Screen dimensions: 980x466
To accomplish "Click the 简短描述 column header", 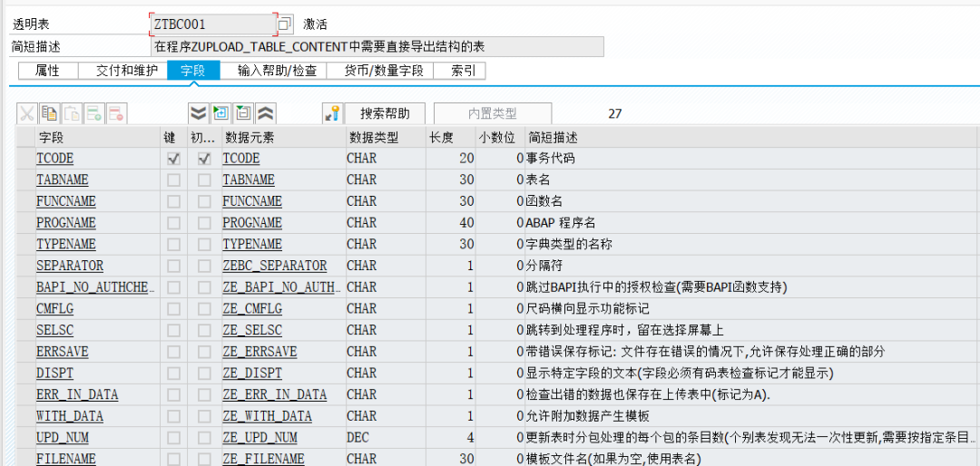I will tap(752, 138).
